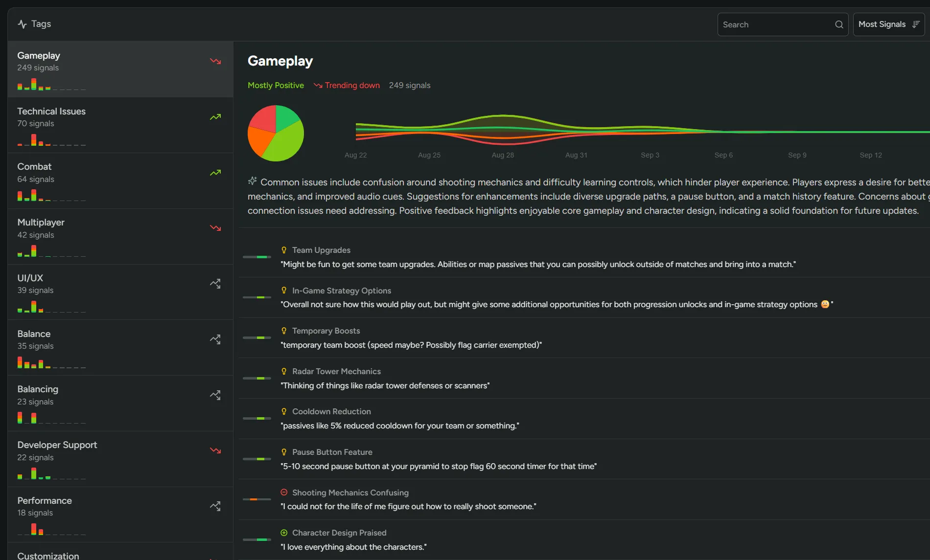This screenshot has width=930, height=560.
Task: Click the Balance mini bar chart in sidebar
Action: click(x=51, y=362)
